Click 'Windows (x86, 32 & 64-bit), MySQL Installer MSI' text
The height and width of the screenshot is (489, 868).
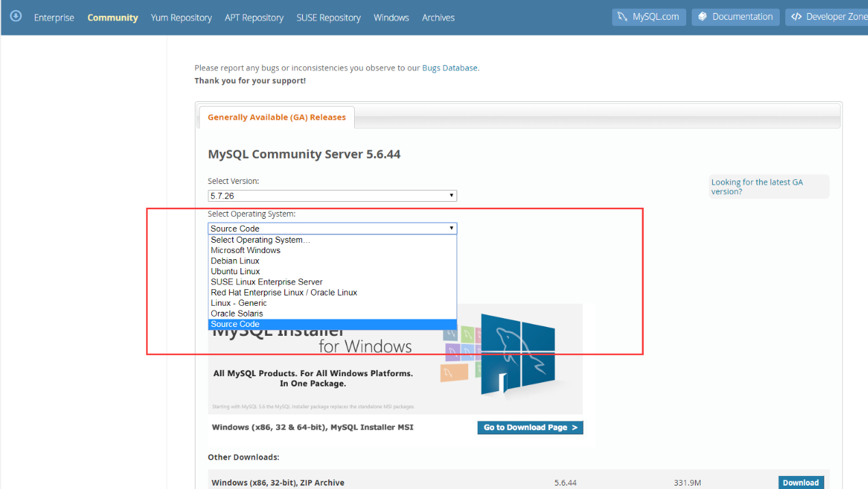tap(312, 427)
